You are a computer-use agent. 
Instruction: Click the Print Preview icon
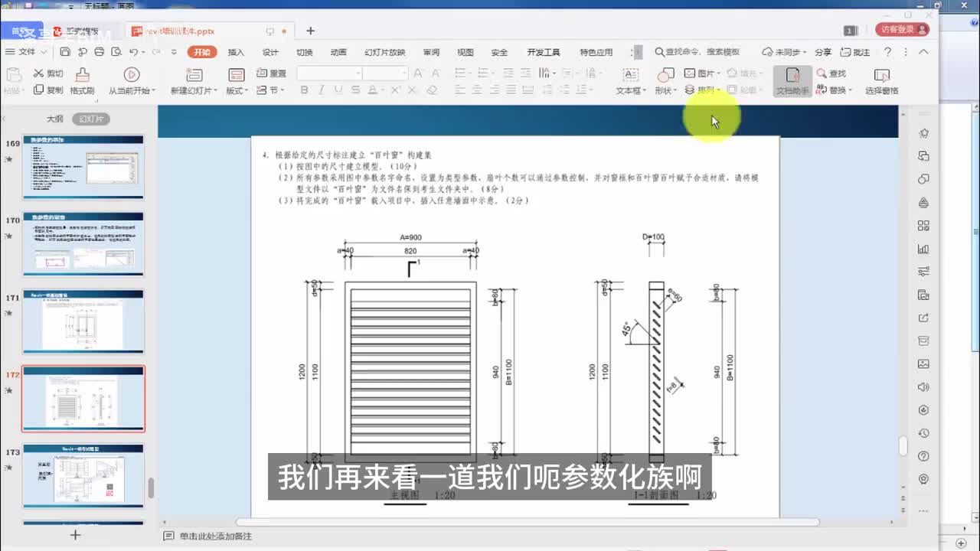coord(116,52)
